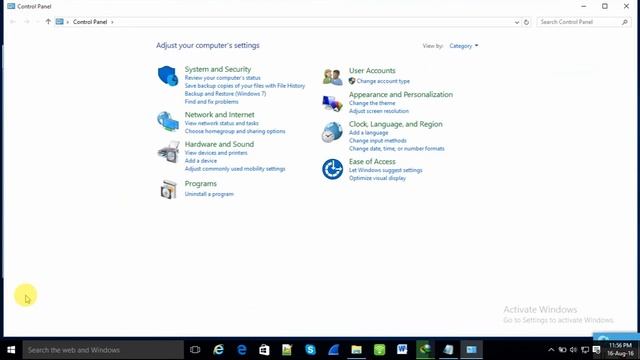Image resolution: width=640 pixels, height=360 pixels.
Task: Open Skype from the taskbar
Action: 310,349
